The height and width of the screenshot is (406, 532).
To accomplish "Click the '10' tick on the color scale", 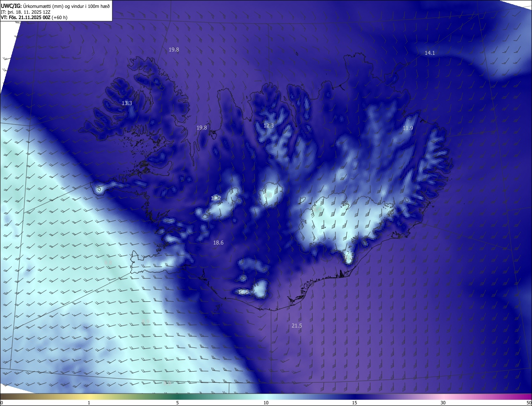I will click(266, 403).
